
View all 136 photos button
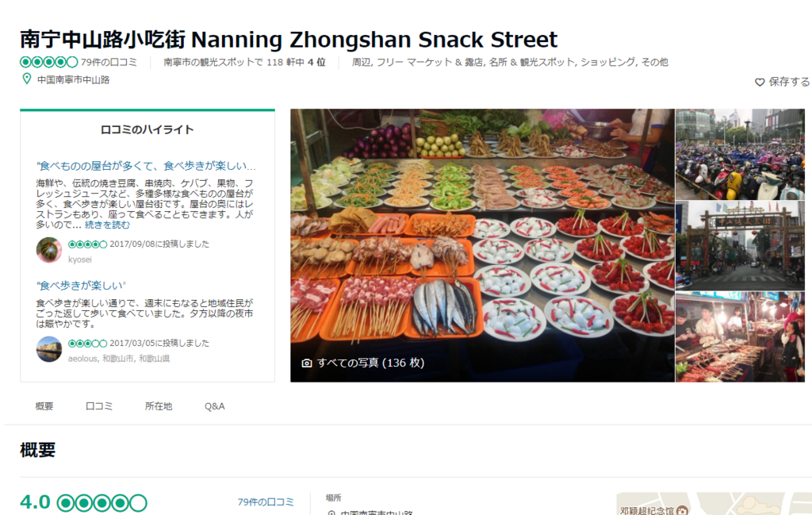click(363, 363)
